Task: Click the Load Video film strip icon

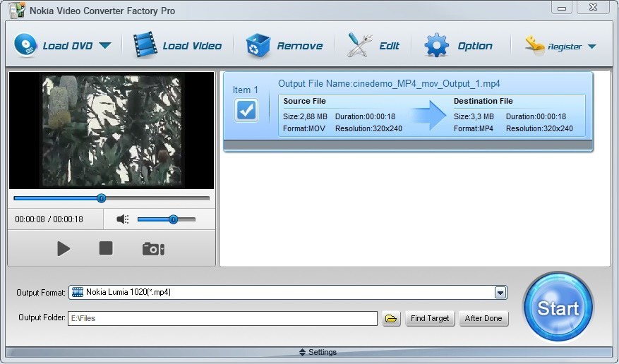Action: pos(145,45)
